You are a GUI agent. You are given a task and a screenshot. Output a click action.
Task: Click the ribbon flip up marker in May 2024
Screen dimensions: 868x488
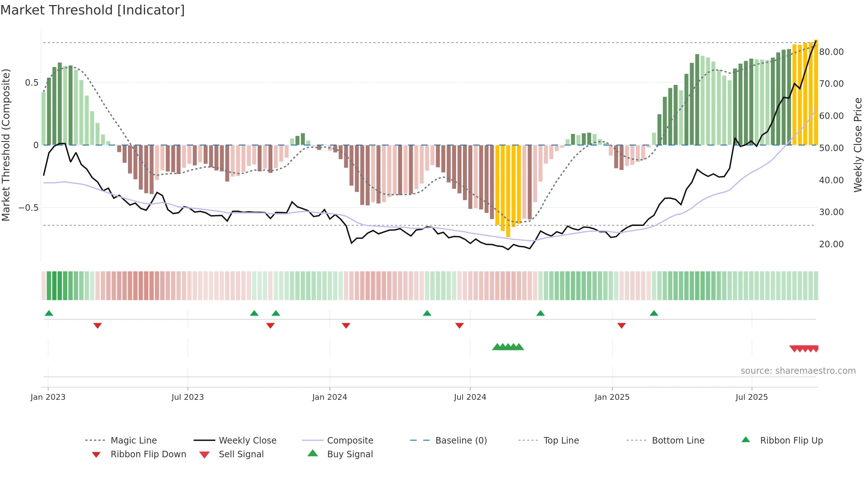(427, 313)
